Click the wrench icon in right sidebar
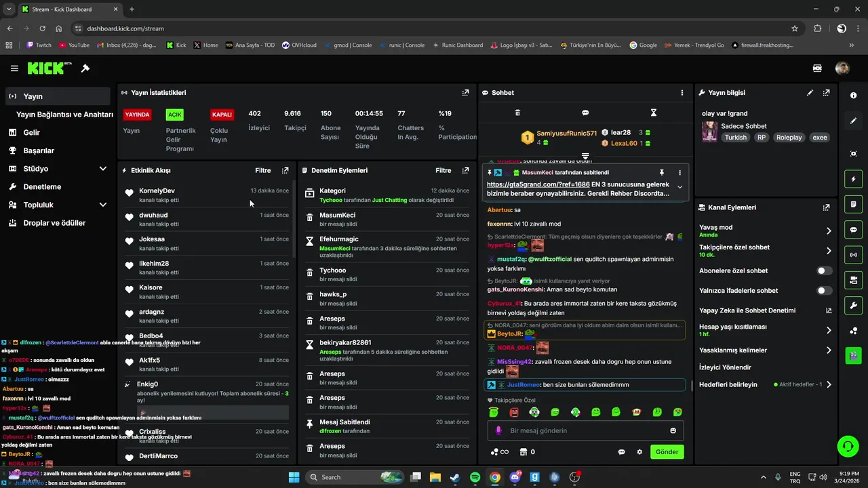 click(853, 305)
